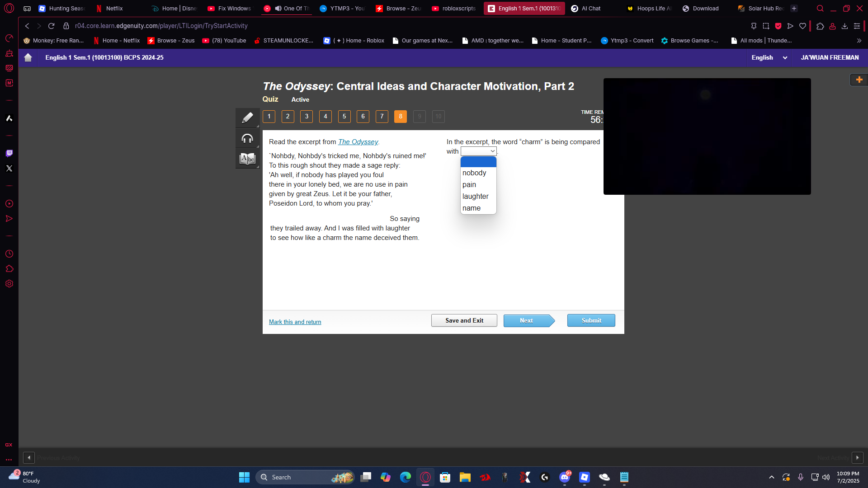Open X (Twitter) in the Opera sidebar
This screenshot has height=488, width=868.
[x=9, y=168]
